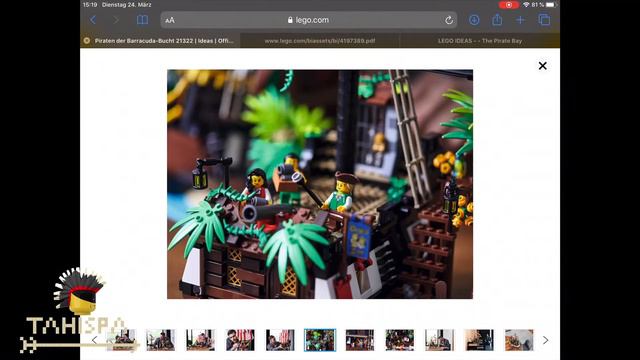The width and height of the screenshot is (640, 360).
Task: Open the share sheet icon
Action: (x=497, y=19)
